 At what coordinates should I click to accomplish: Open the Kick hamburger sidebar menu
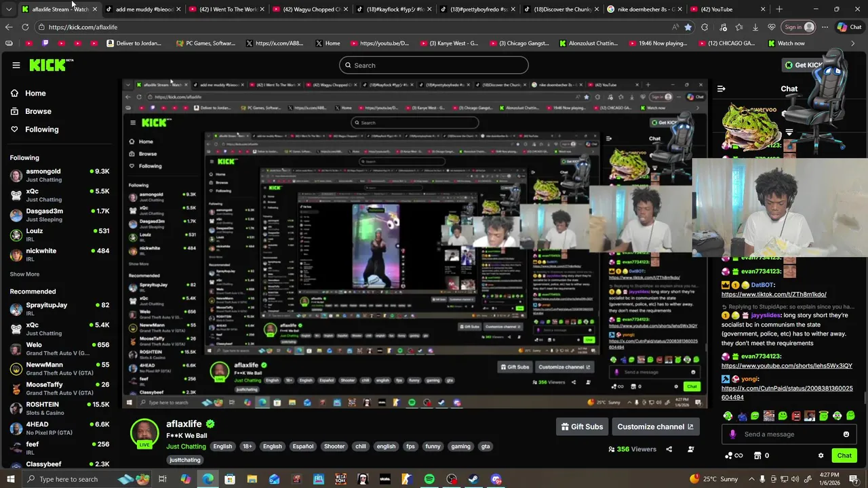click(16, 65)
